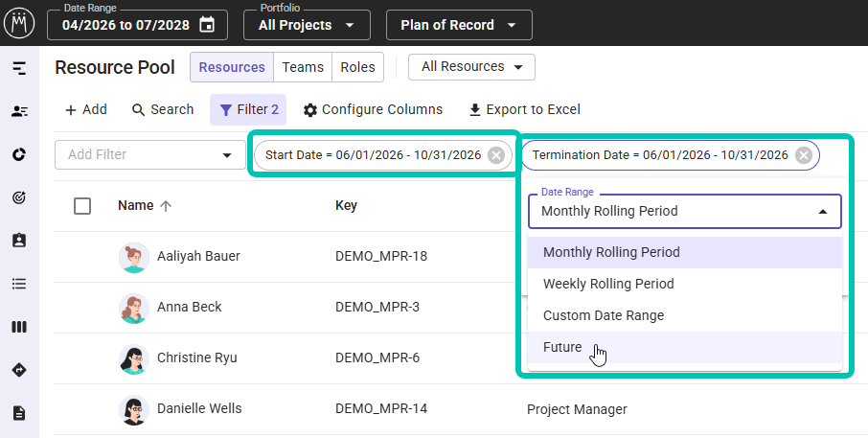Select the Resources tab
868x438 pixels.
click(232, 67)
